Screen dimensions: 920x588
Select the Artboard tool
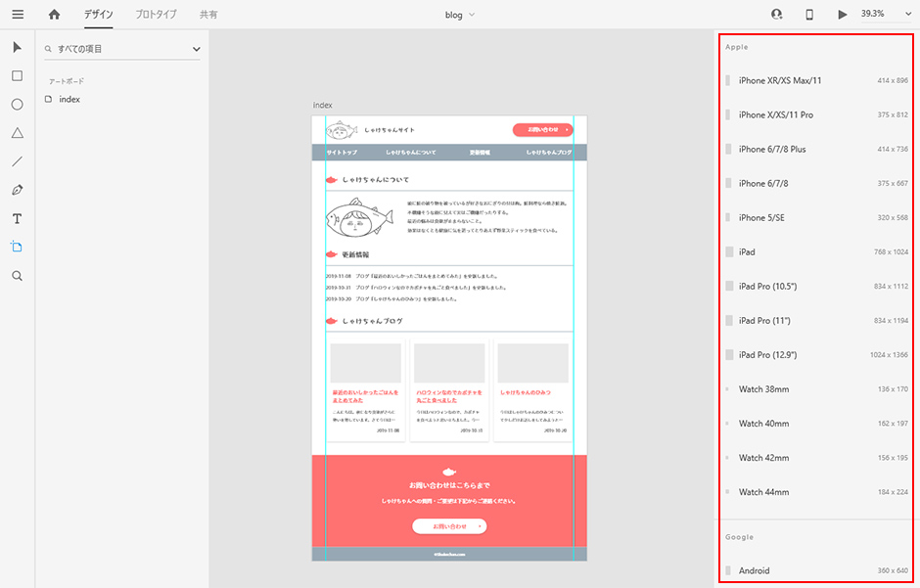[x=17, y=247]
